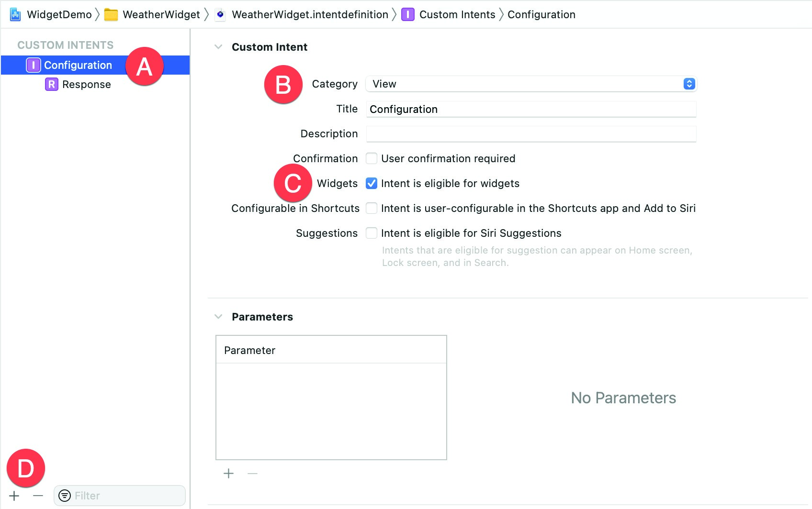The width and height of the screenshot is (812, 509).
Task: Click the intentdefinition file icon in breadcrumb
Action: pos(220,14)
